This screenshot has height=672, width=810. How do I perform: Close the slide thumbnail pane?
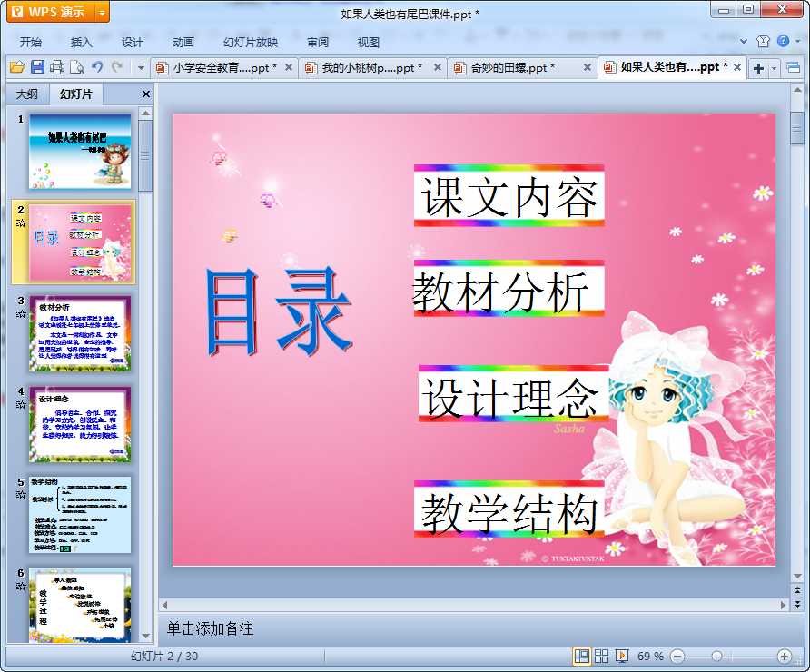tap(145, 94)
